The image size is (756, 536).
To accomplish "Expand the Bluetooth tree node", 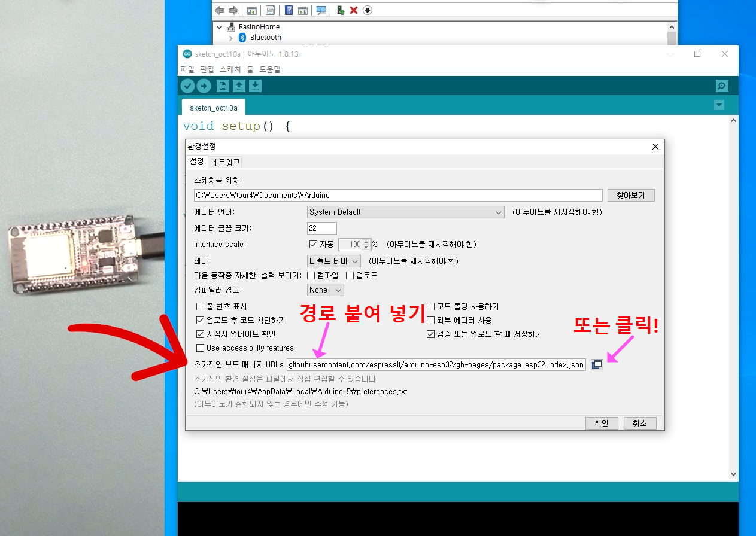I will point(231,38).
